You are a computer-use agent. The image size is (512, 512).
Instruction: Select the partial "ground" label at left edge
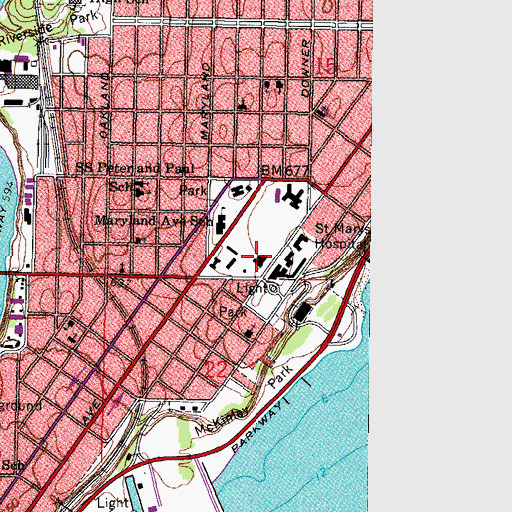click(21, 406)
